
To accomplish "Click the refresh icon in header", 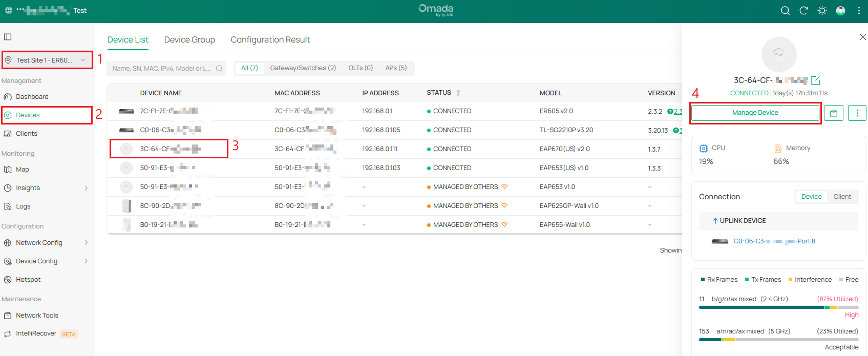I will click(x=804, y=11).
